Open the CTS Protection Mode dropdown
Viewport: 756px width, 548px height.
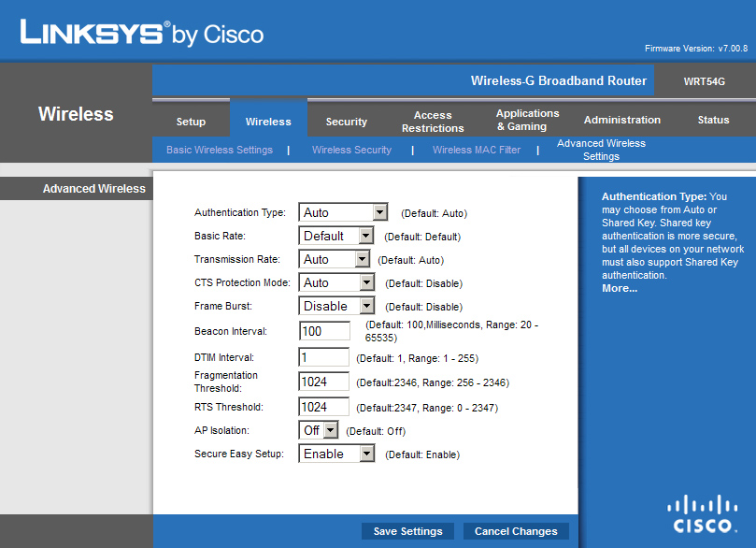[336, 282]
